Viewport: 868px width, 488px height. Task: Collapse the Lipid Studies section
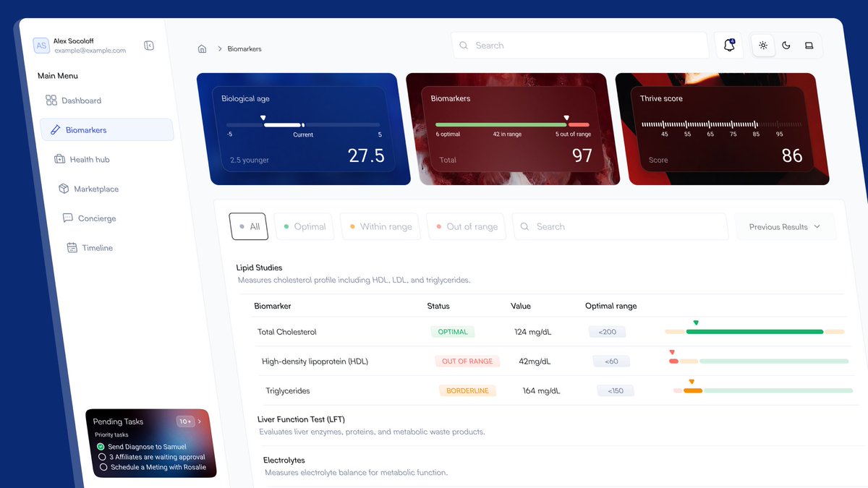click(259, 267)
